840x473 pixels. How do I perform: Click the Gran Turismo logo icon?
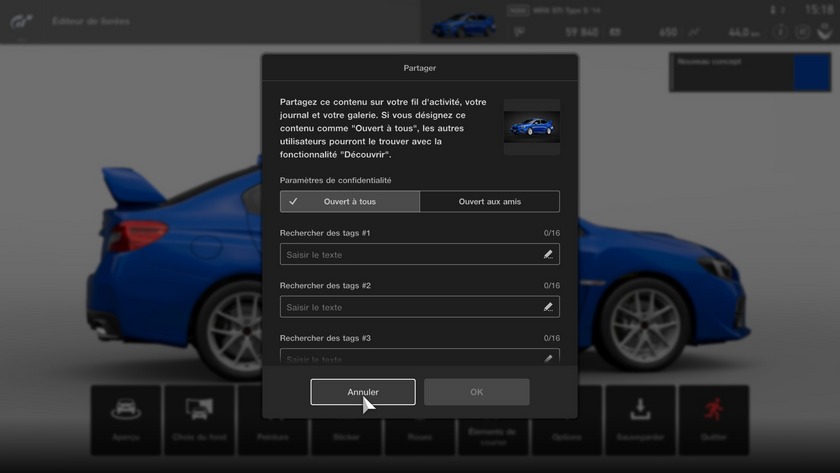pos(22,22)
